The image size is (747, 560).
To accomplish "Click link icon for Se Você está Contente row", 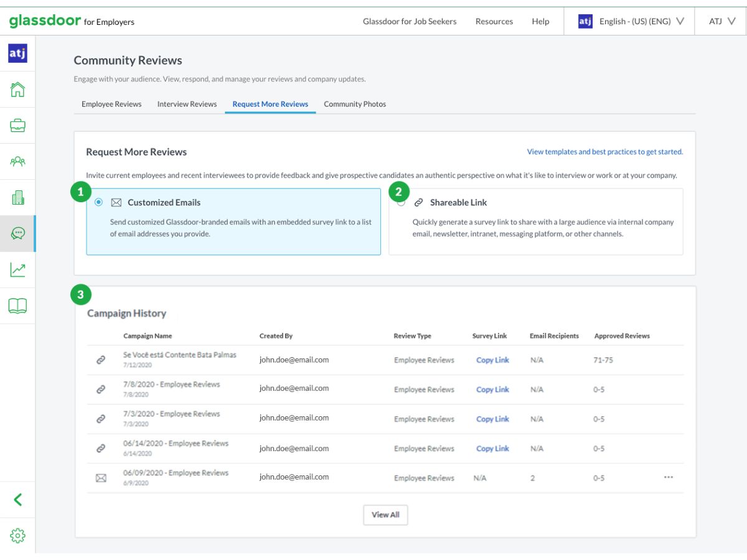I will coord(101,360).
